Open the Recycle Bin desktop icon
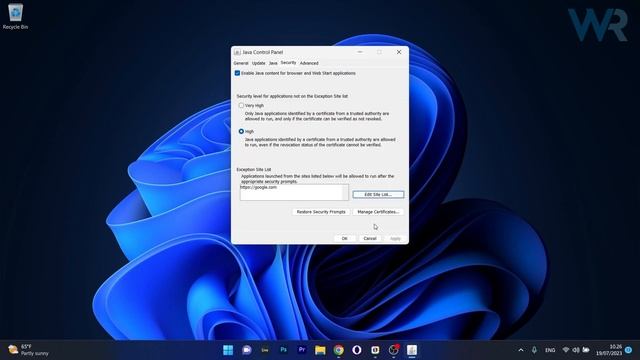Screen dimensions: 640x360 pos(15,16)
